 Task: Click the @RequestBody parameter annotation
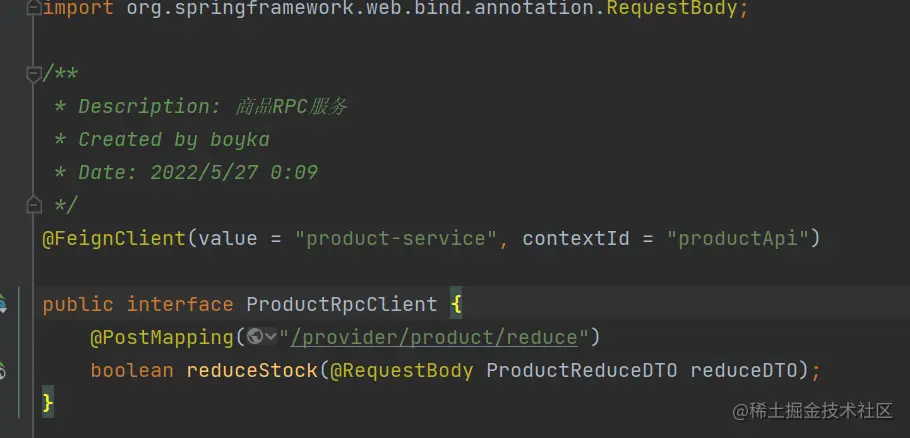(401, 370)
